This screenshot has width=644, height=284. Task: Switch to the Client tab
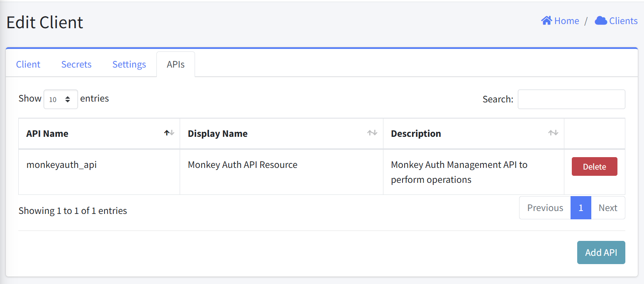click(x=28, y=64)
